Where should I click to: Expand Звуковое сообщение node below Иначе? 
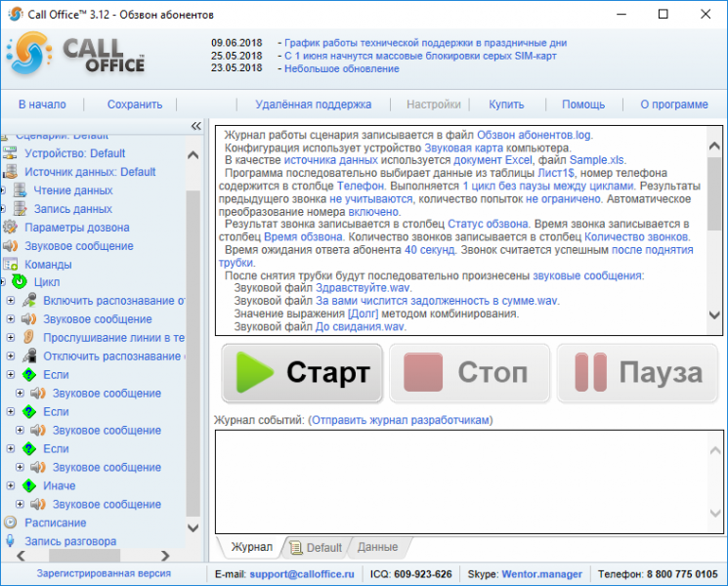[x=20, y=504]
